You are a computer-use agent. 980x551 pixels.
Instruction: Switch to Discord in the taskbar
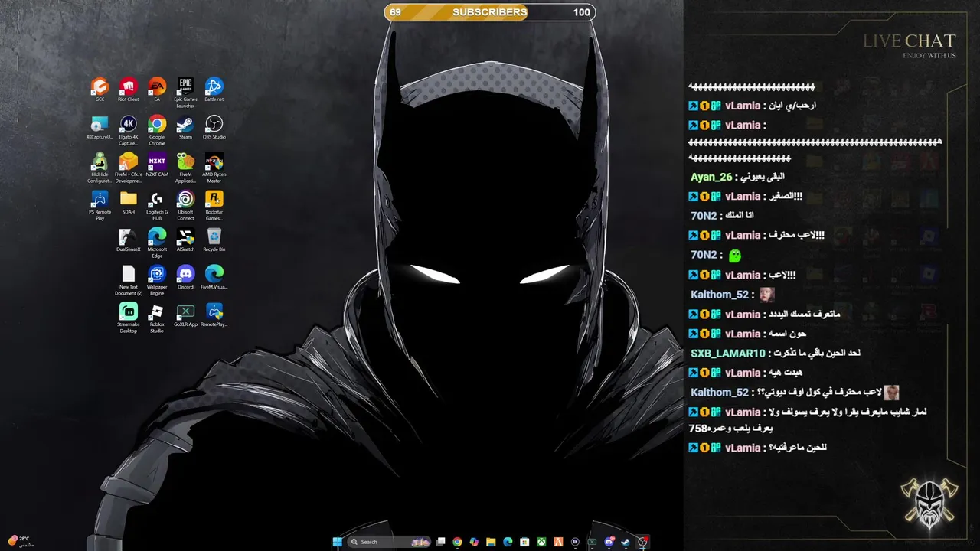click(609, 542)
